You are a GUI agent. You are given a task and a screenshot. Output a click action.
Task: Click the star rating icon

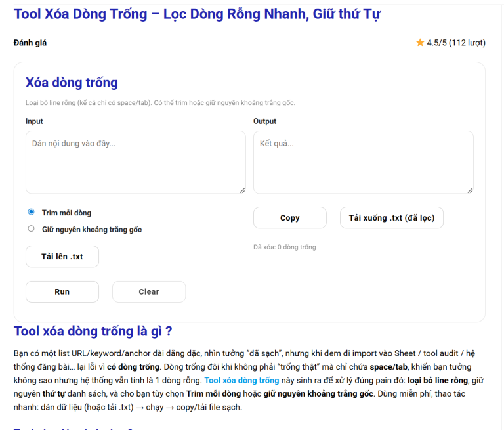(x=420, y=43)
